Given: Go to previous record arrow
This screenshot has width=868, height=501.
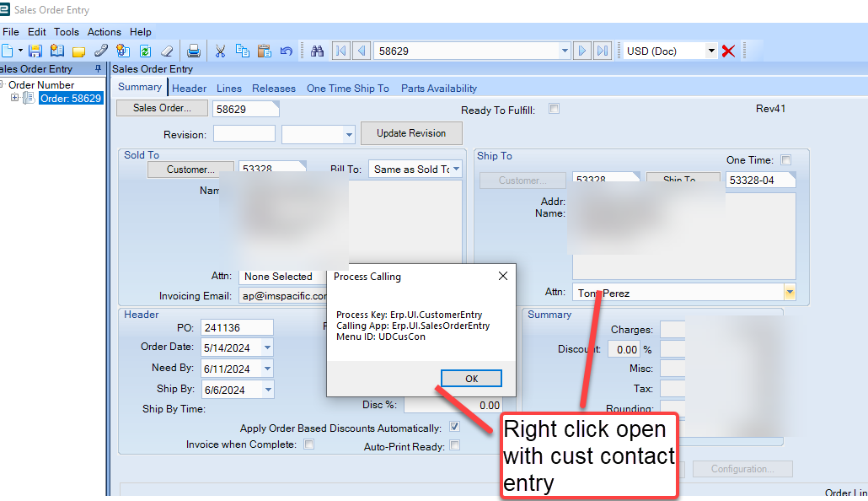Looking at the screenshot, I should pyautogui.click(x=362, y=51).
